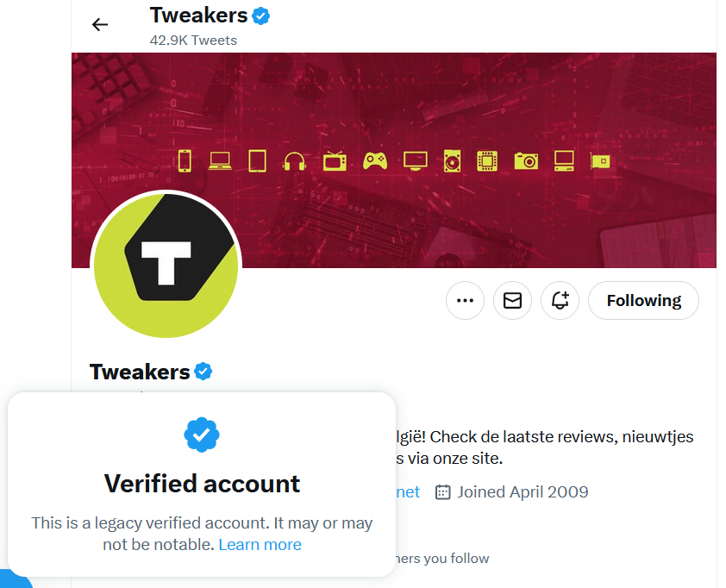Image resolution: width=726 pixels, height=588 pixels.
Task: Open the Tweakers profile picture
Action: (x=166, y=264)
